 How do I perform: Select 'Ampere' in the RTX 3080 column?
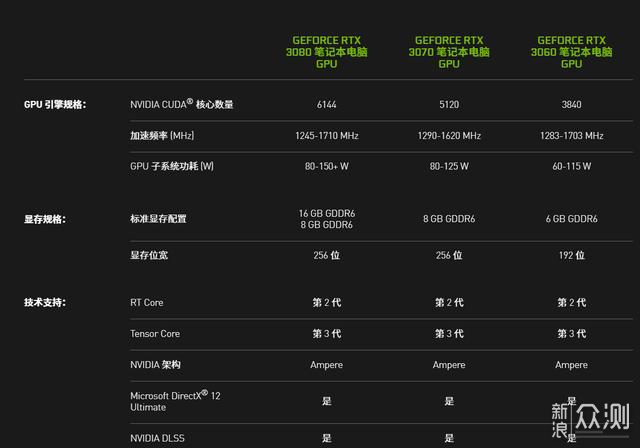[x=327, y=365]
